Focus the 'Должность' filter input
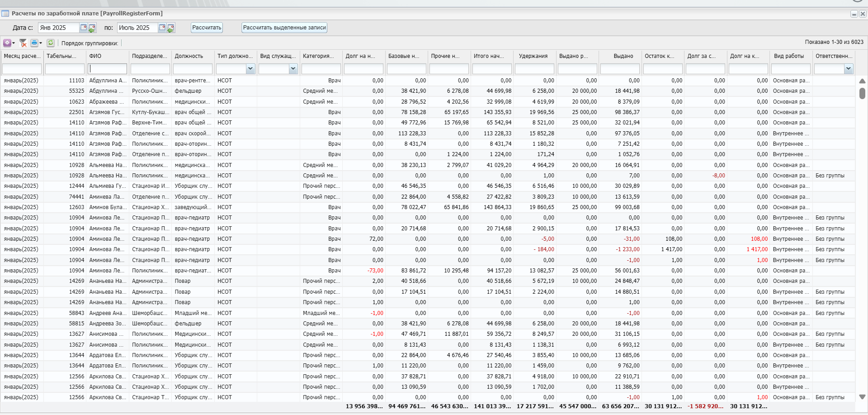The height and width of the screenshot is (415, 868). click(193, 69)
